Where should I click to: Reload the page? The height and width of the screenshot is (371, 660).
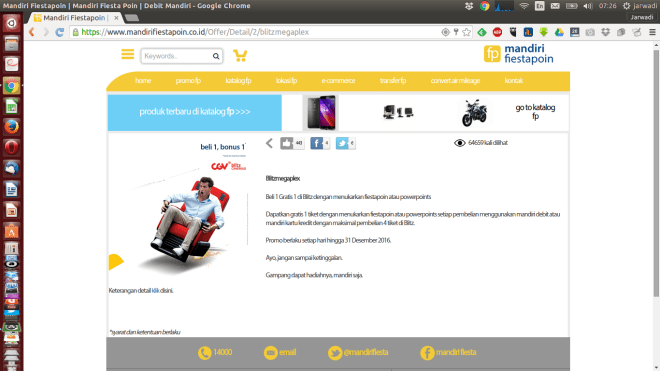pyautogui.click(x=60, y=32)
